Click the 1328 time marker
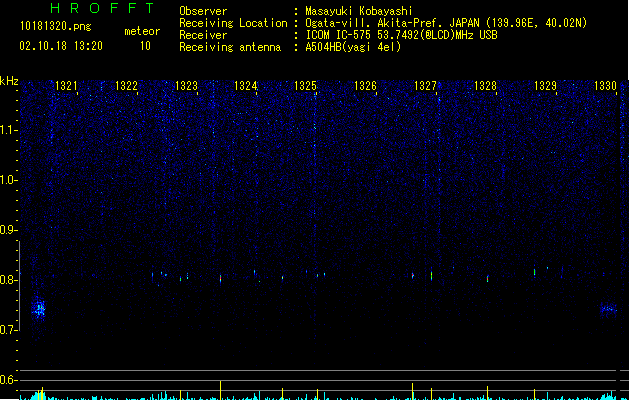Viewport: 629px width, 400px height. pos(485,86)
